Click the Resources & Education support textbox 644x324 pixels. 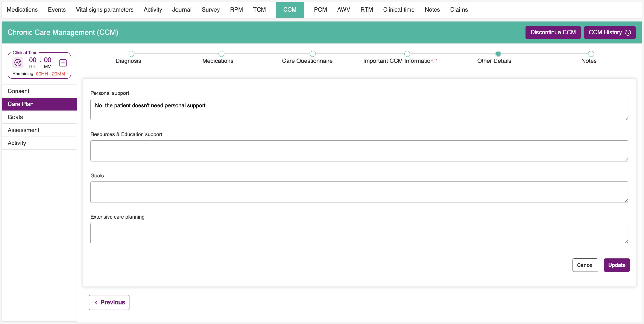click(359, 151)
